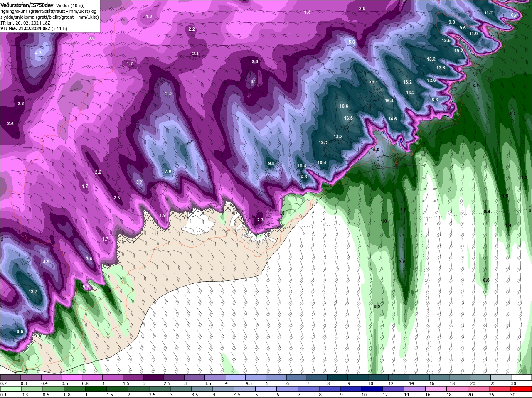Image resolution: width=532 pixels, height=398 pixels.
Task: Click the 17.1 precipitation value on the map
Action: click(x=374, y=83)
